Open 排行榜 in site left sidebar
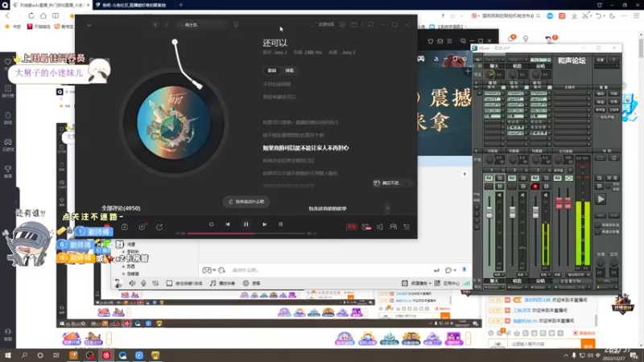The width and height of the screenshot is (644, 362). 8,92
